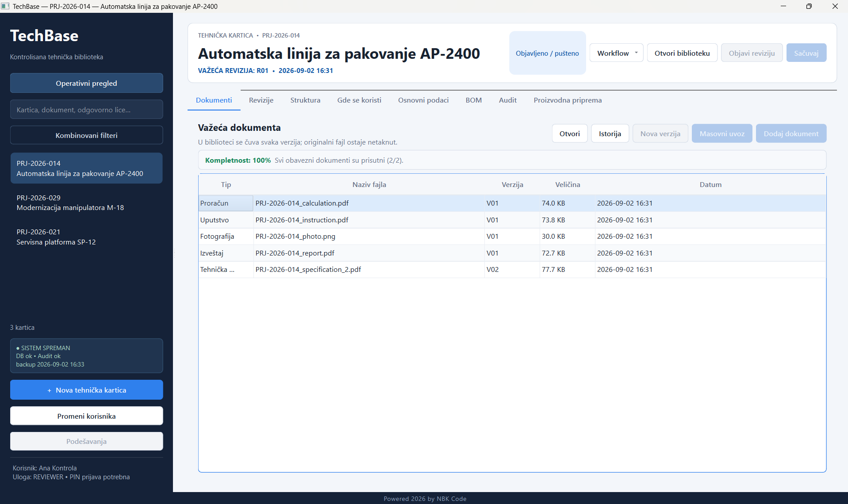
Task: Select card PRJ-2026-021 Servisna platforma SP-12
Action: [87, 237]
